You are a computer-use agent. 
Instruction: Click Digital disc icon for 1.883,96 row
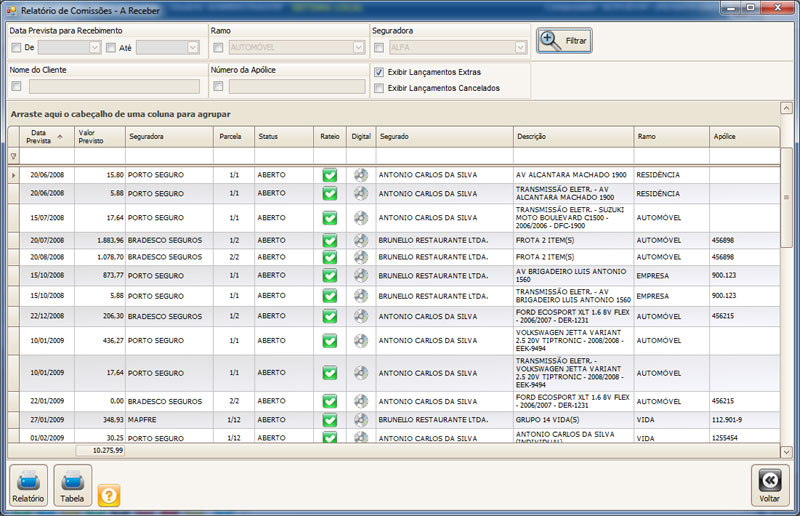click(x=361, y=240)
